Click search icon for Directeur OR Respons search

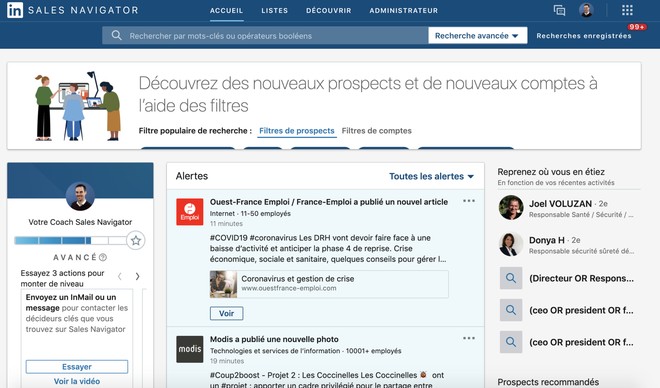(x=511, y=278)
